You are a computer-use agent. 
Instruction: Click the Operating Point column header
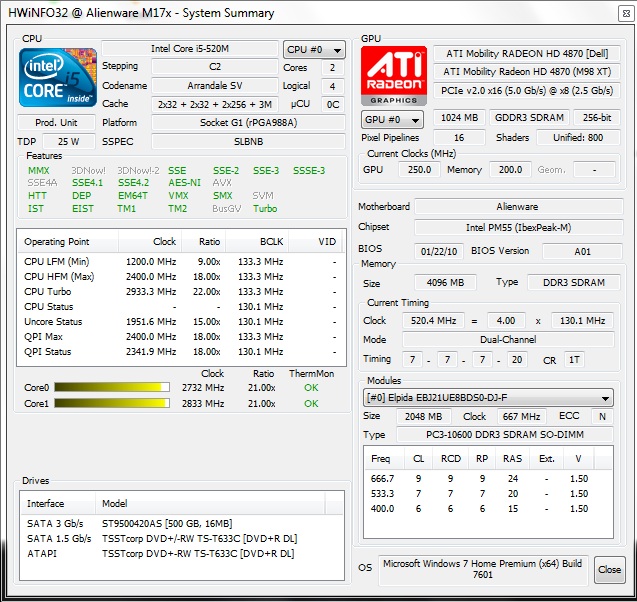[x=68, y=242]
